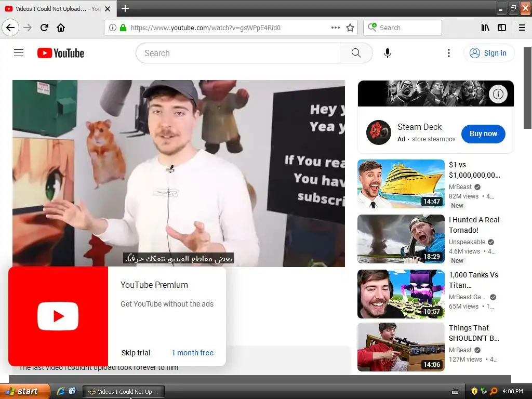Image resolution: width=532 pixels, height=399 pixels.
Task: Click the green padlock security icon
Action: click(x=123, y=28)
